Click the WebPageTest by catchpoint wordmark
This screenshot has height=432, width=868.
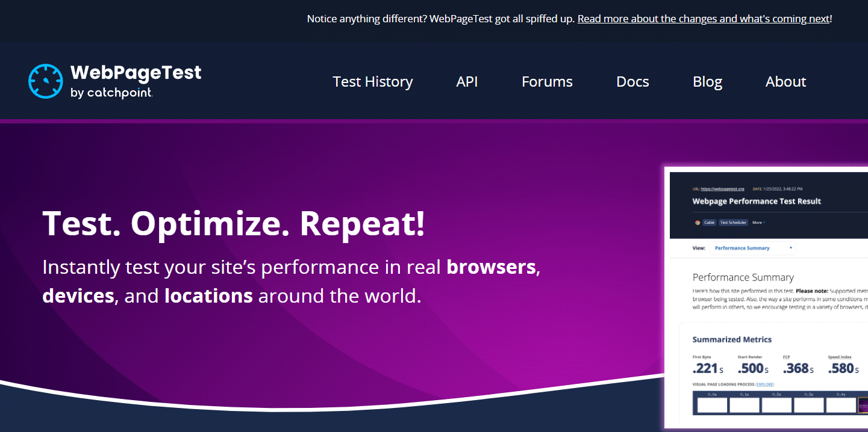coord(136,81)
